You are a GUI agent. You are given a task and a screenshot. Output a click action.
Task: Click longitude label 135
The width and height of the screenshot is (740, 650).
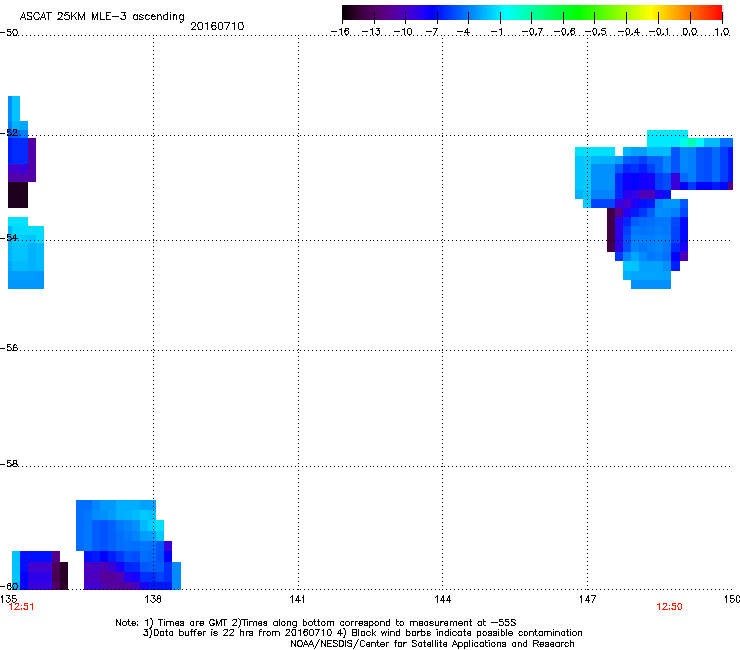point(8,599)
